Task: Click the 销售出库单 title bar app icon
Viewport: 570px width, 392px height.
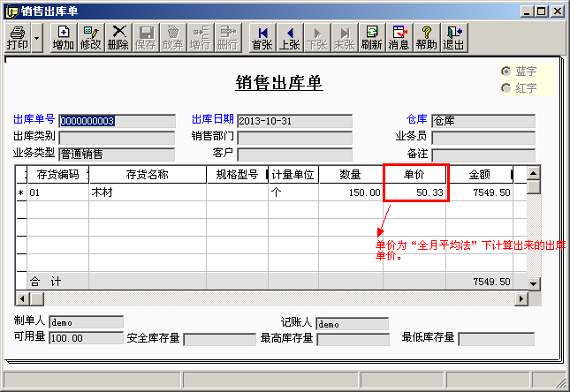Action: [11, 11]
